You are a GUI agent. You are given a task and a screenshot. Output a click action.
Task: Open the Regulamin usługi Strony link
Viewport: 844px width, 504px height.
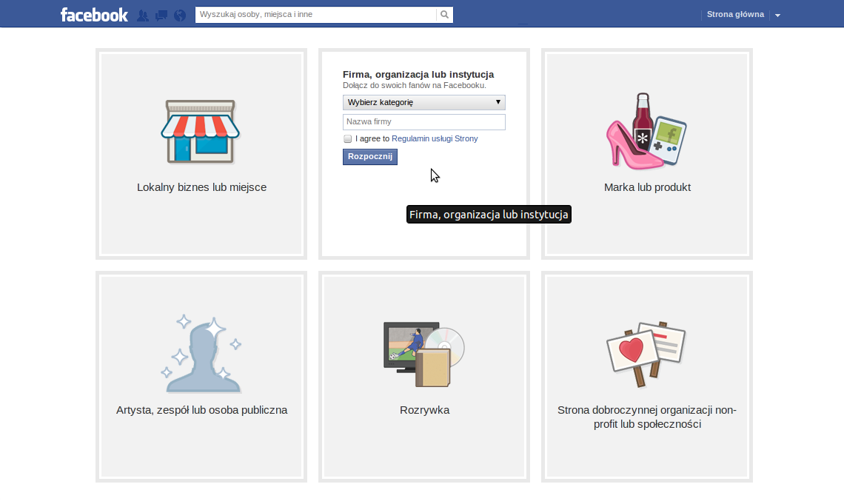[435, 139]
